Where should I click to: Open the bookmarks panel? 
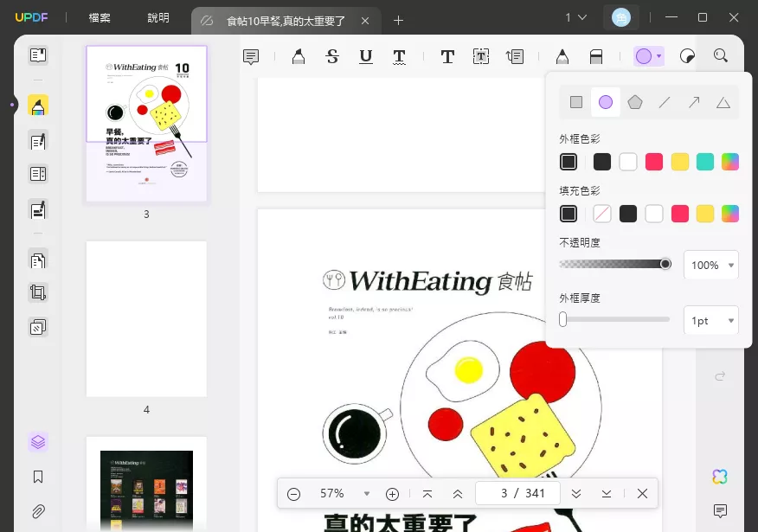pyautogui.click(x=38, y=477)
